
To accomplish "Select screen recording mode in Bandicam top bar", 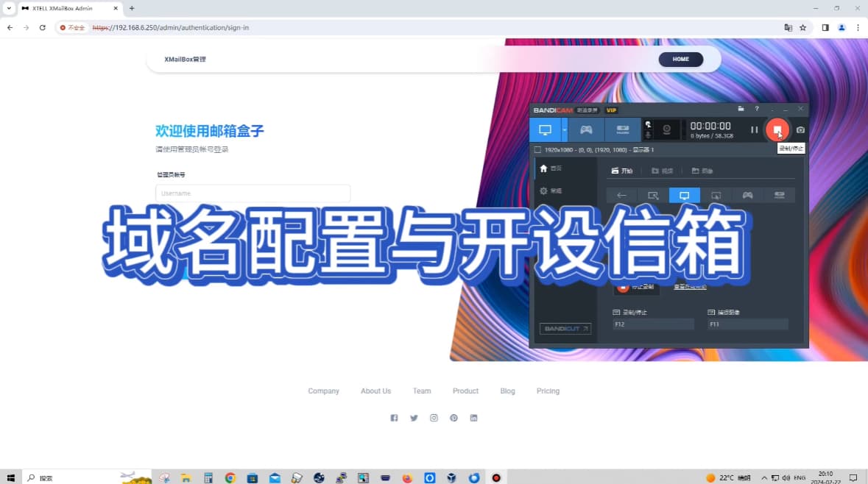I will pyautogui.click(x=546, y=130).
